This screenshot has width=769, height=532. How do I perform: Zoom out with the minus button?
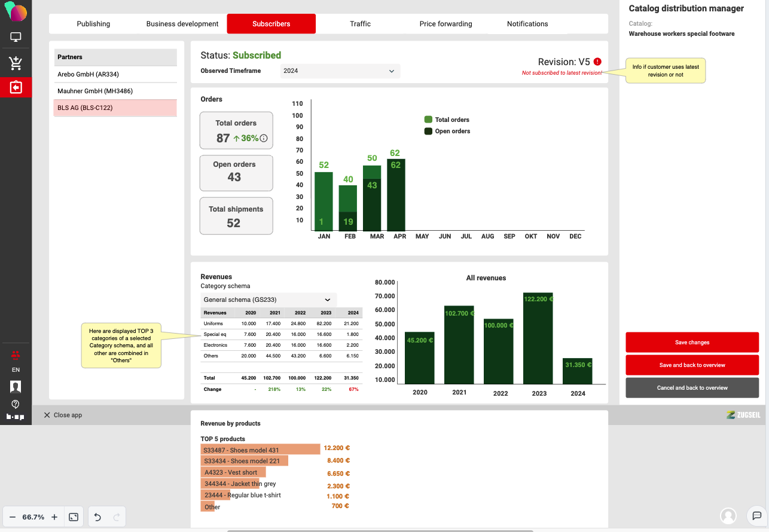pyautogui.click(x=13, y=517)
